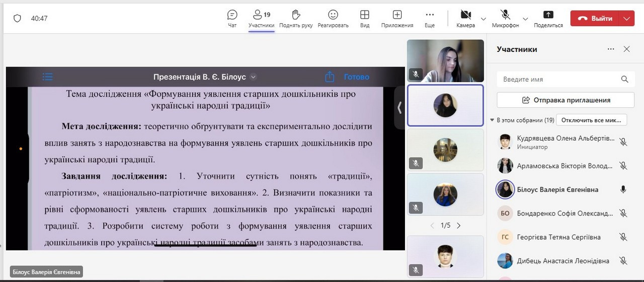Open dropdown arrow next to Выйти
Screen dimensions: 644x282
[x=626, y=19]
